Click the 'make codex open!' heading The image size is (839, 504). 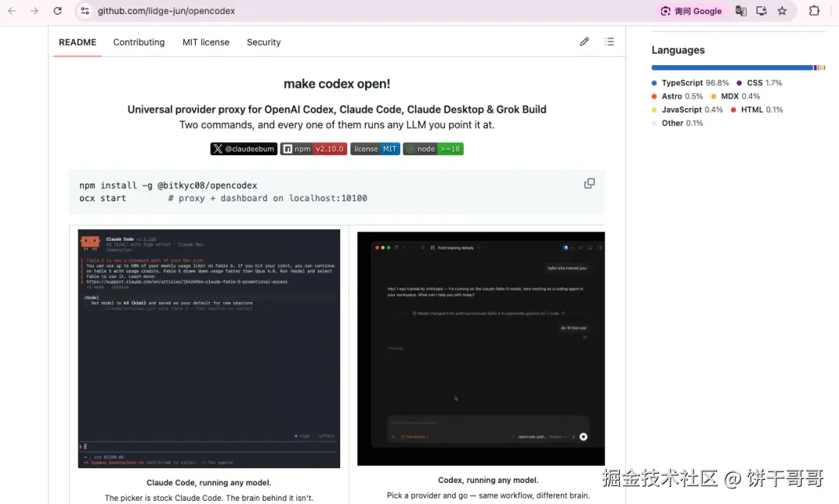(x=336, y=84)
